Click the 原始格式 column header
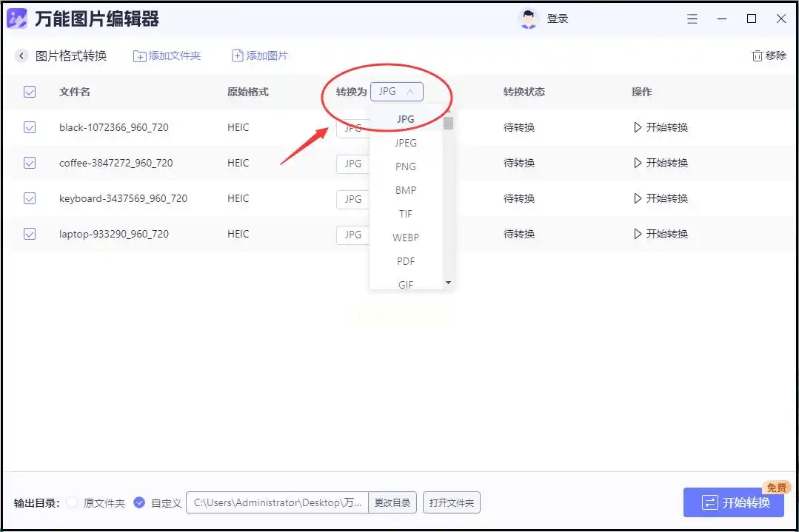This screenshot has width=799, height=532. click(247, 92)
